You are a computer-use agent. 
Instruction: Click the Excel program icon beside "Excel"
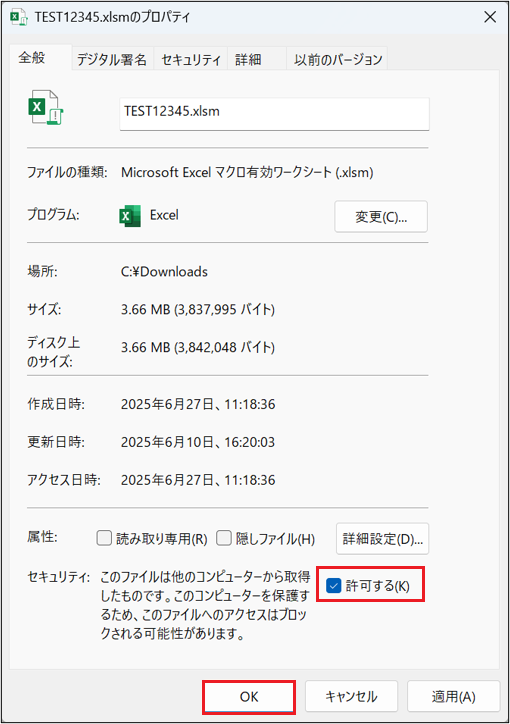tap(130, 216)
